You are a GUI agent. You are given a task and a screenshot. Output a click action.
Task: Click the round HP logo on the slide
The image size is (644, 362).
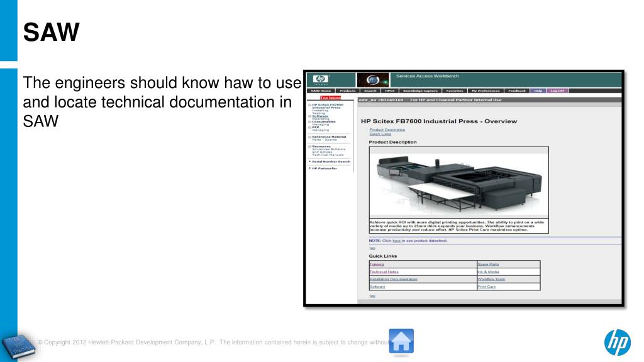tap(618, 343)
